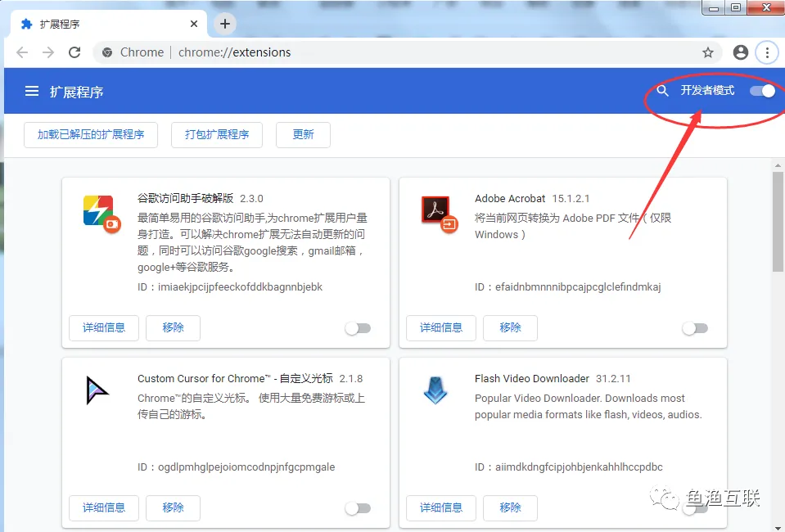Click the Adobe Acrobat 15.1.2.1 title
Viewport: 785px width, 532px height.
[x=532, y=199]
